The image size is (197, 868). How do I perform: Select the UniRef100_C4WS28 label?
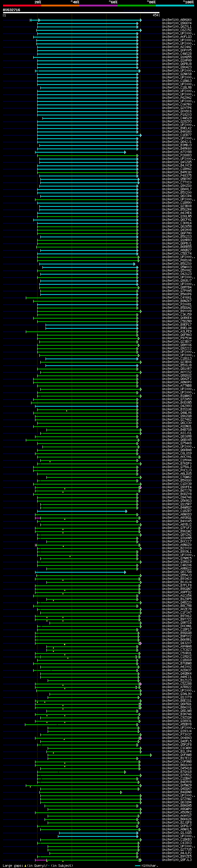[x=177, y=54]
